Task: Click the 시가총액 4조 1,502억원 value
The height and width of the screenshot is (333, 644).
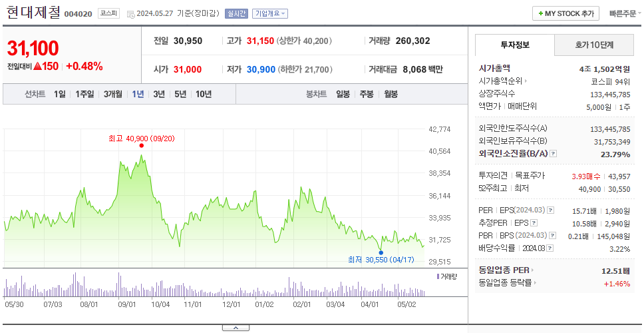Action: click(605, 69)
